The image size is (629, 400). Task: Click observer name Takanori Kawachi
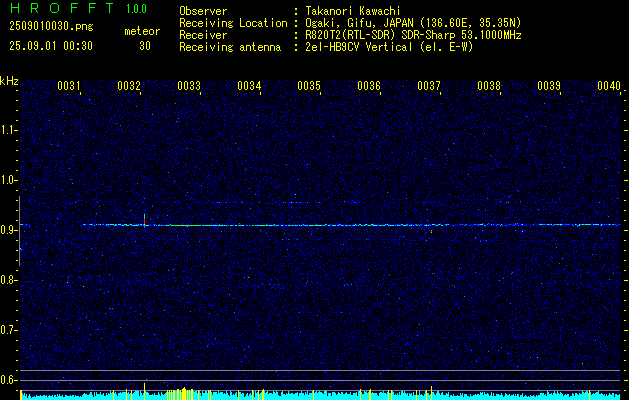(353, 11)
